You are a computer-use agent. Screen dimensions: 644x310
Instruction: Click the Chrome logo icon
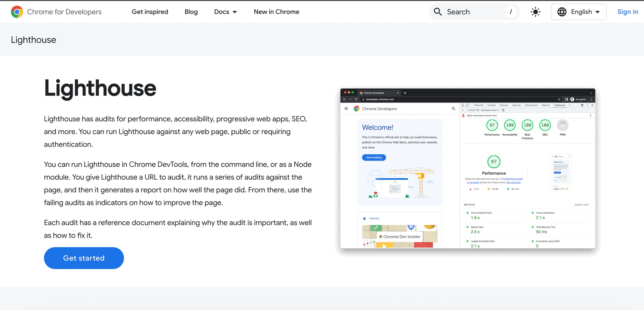(17, 12)
